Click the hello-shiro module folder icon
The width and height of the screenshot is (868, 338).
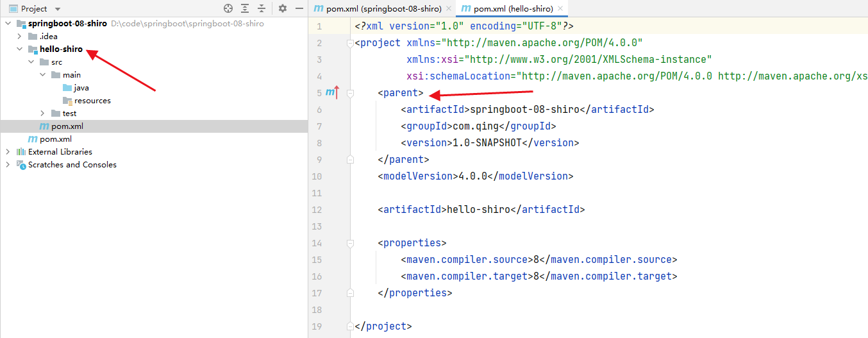pyautogui.click(x=33, y=49)
